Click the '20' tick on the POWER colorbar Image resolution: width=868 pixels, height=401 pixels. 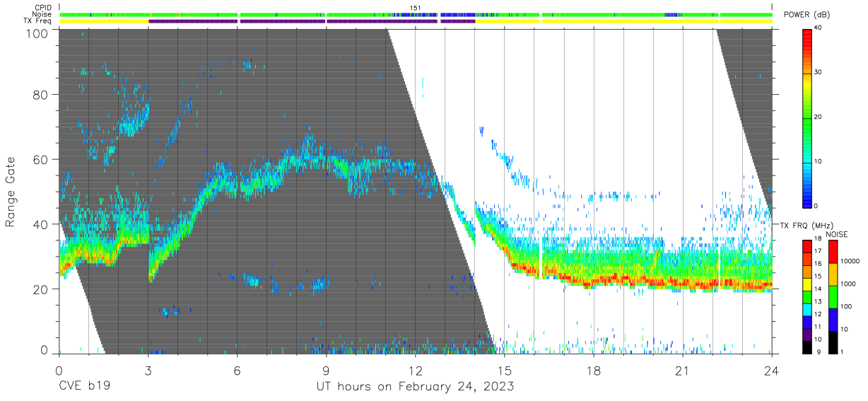819,117
